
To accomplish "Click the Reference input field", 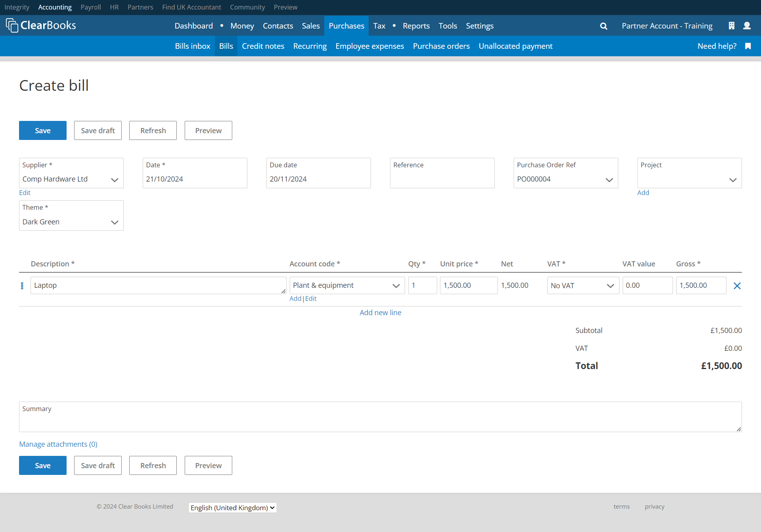I will (x=442, y=179).
